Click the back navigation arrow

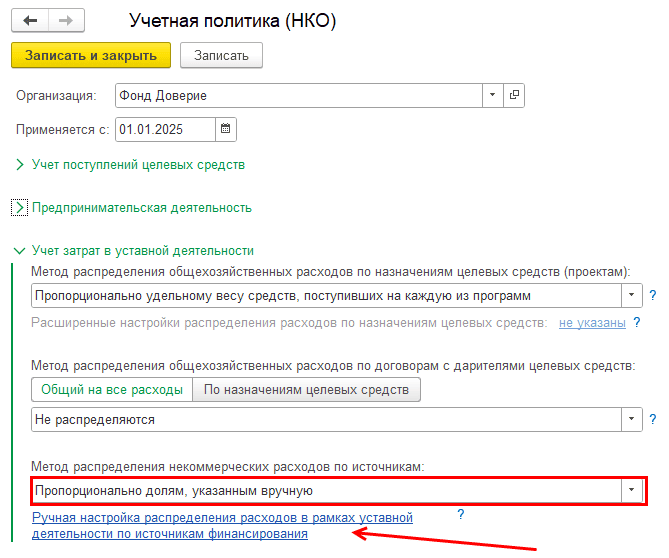click(x=30, y=20)
